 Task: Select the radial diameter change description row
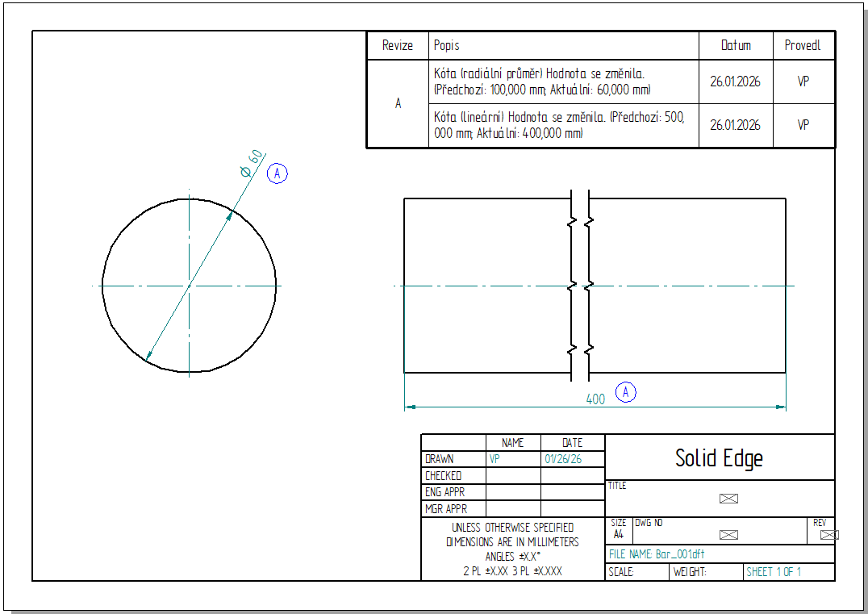click(542, 81)
